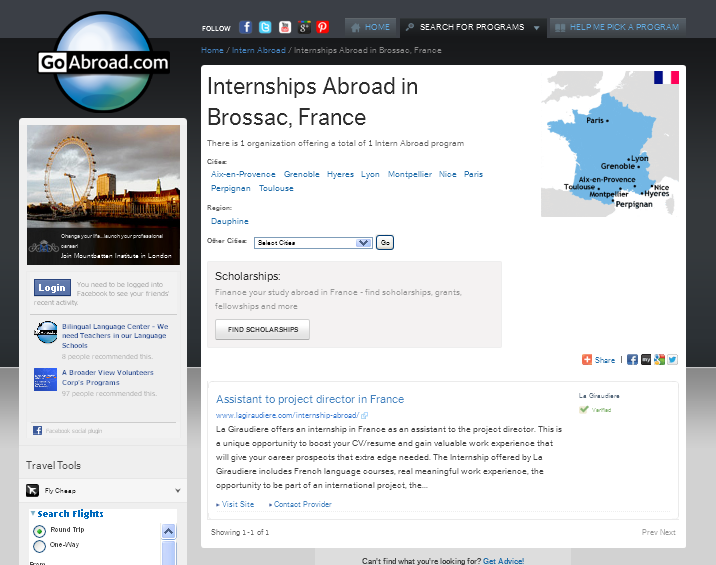Screen dimensions: 716x565
Task: Click the Facebook follow icon in header
Action: (x=246, y=28)
